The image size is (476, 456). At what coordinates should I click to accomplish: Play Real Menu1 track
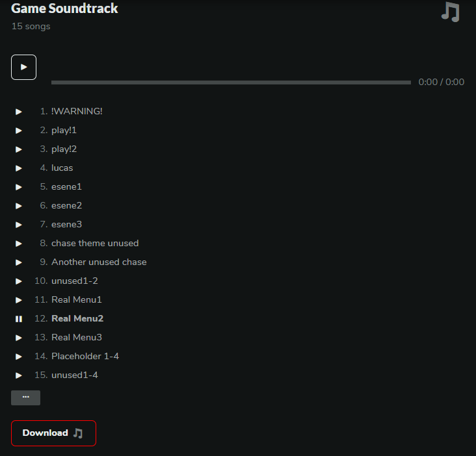coord(19,300)
